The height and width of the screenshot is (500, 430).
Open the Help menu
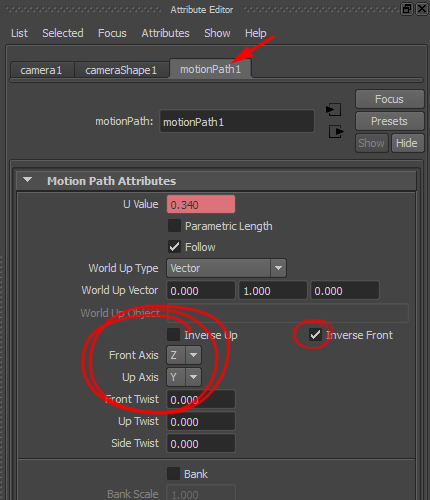pyautogui.click(x=256, y=33)
